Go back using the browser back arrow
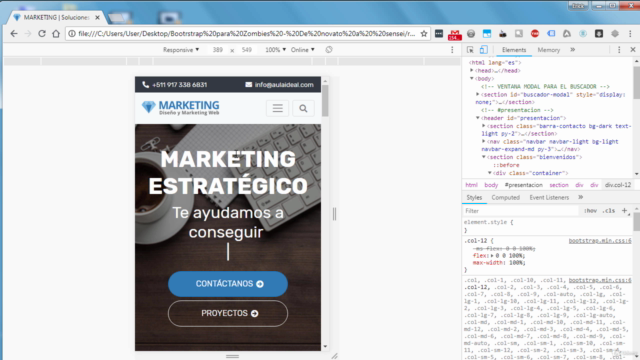Viewport: 640px width, 360px height. [x=14, y=34]
